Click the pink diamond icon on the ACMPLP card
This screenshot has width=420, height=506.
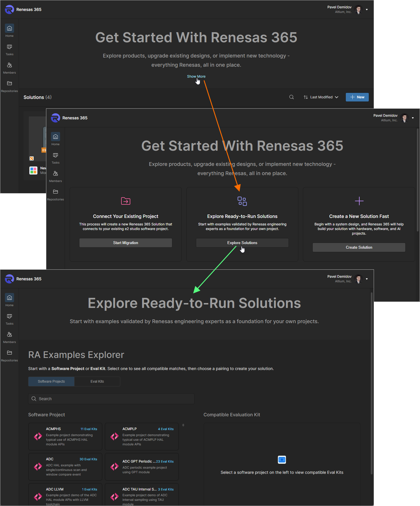click(114, 436)
